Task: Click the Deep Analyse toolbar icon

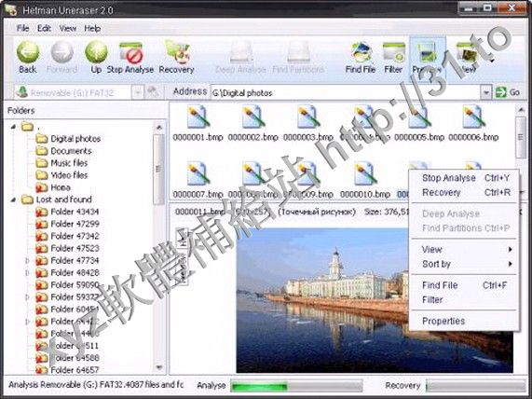Action: [x=241, y=52]
